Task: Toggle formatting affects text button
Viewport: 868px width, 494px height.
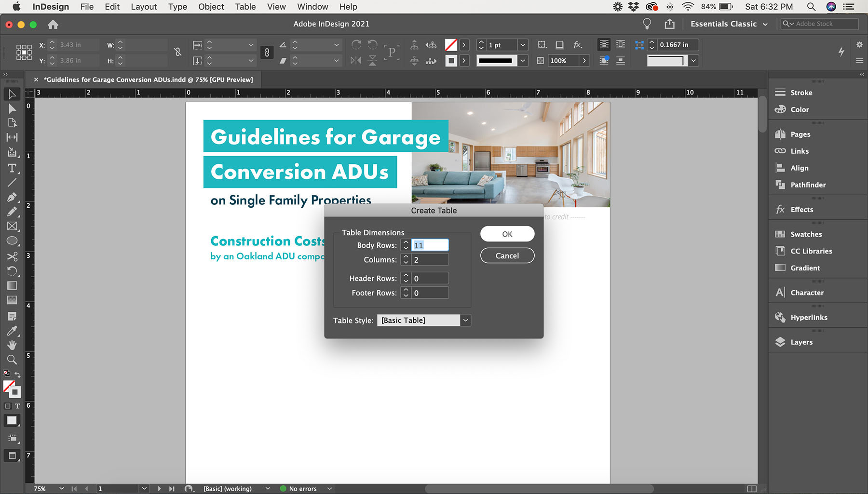Action: [x=17, y=406]
